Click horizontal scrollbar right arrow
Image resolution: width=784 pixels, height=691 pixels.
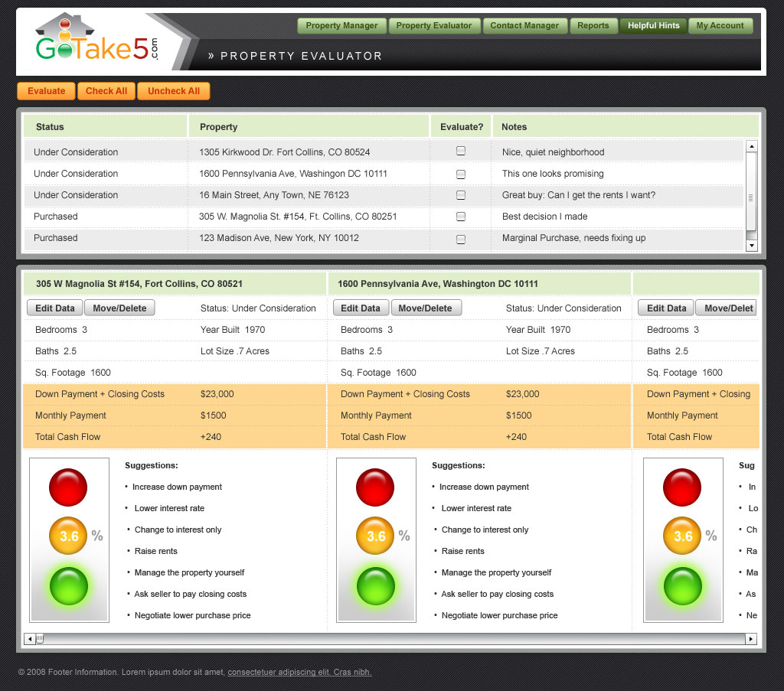tap(750, 639)
